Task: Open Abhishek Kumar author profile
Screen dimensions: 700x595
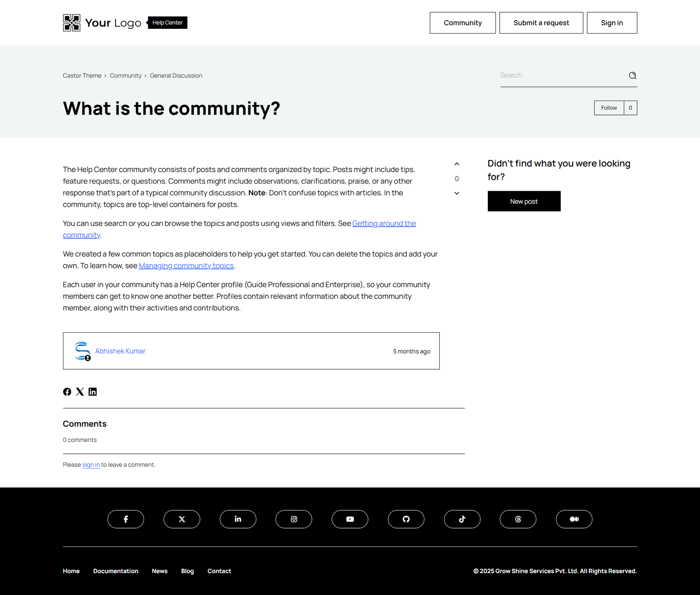Action: (120, 351)
